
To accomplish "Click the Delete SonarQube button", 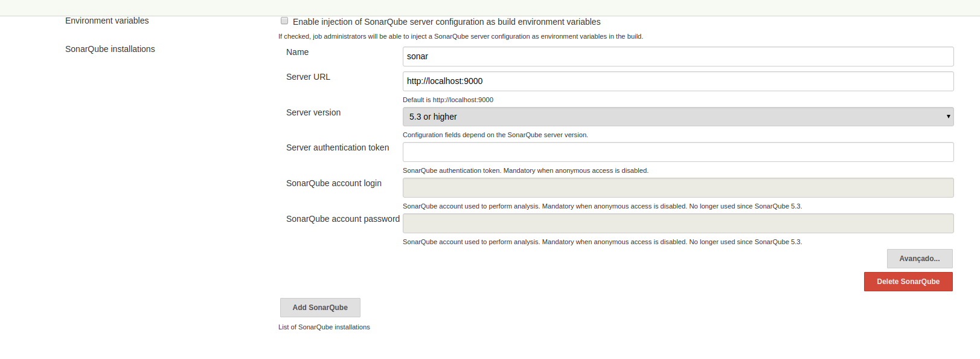I will click(908, 282).
